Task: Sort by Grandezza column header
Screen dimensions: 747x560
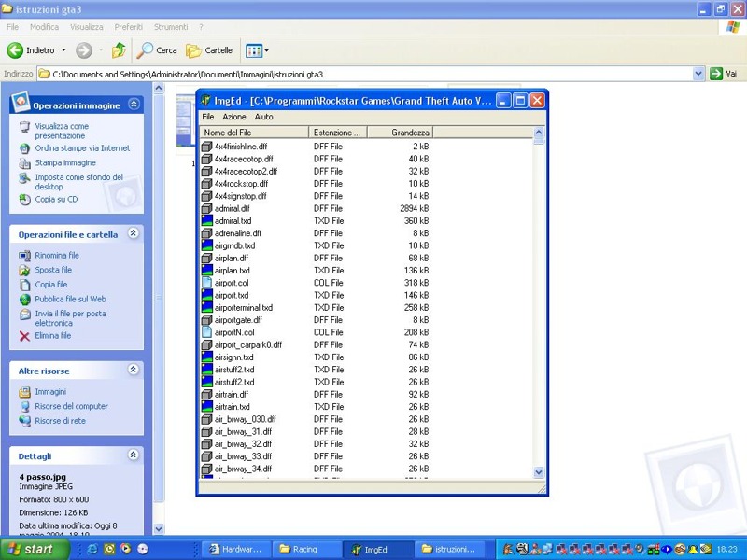Action: (x=401, y=133)
